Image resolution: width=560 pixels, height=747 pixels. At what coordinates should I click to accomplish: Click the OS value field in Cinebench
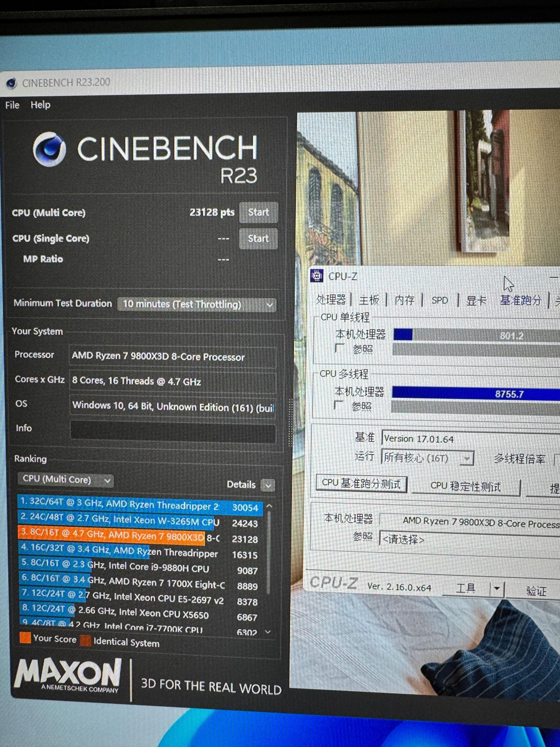[x=173, y=407]
